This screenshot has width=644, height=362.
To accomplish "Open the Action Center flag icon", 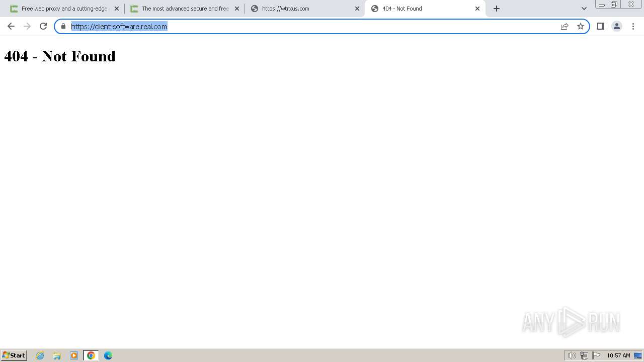I will click(x=596, y=355).
